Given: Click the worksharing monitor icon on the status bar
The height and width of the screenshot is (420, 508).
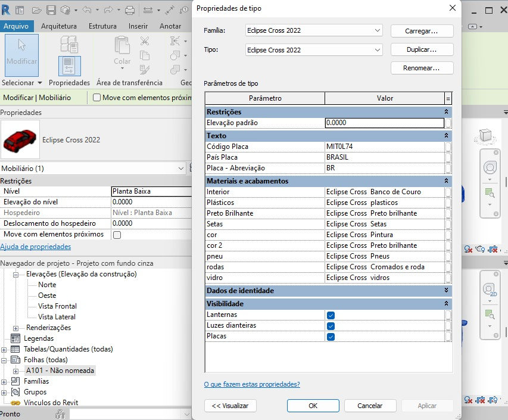Looking at the screenshot, I should (60, 414).
